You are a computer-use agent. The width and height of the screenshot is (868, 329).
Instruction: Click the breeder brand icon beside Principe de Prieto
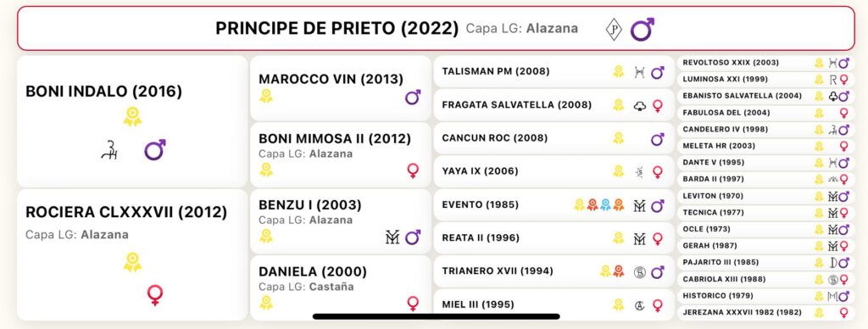(614, 30)
